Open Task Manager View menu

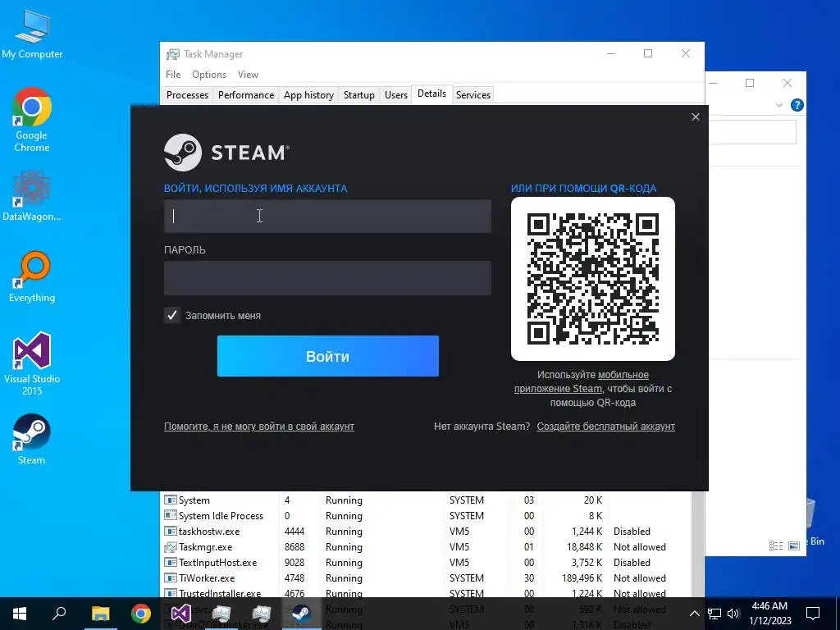(x=248, y=75)
